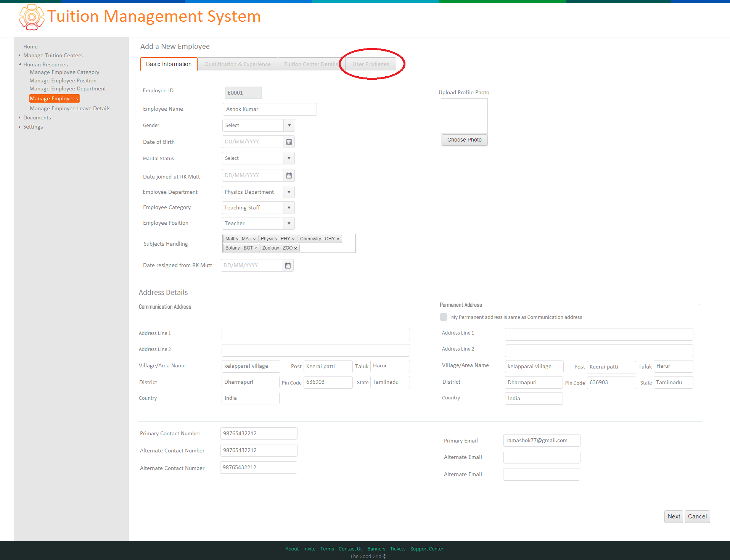Remove the Physics - PHY subject tag
730x560 pixels.
click(x=293, y=239)
